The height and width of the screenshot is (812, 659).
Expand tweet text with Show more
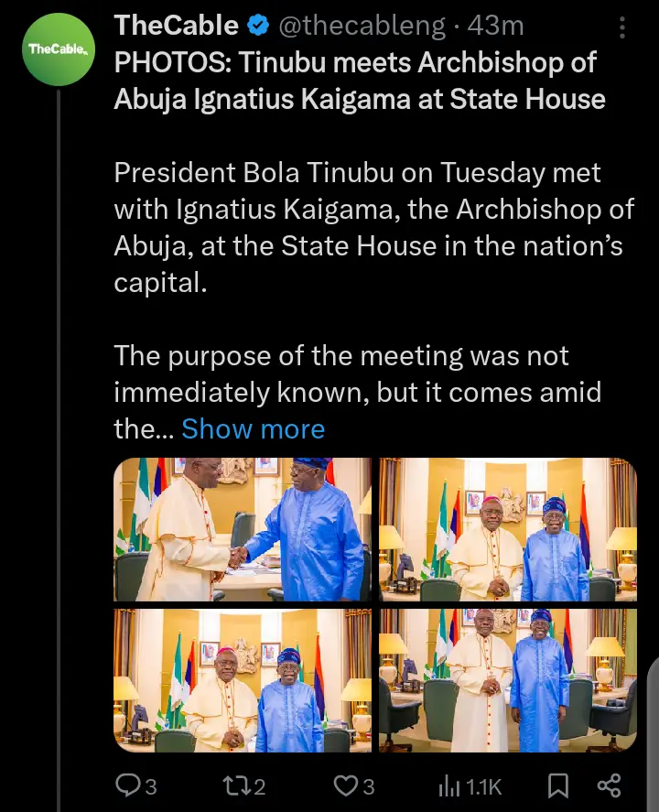(253, 428)
